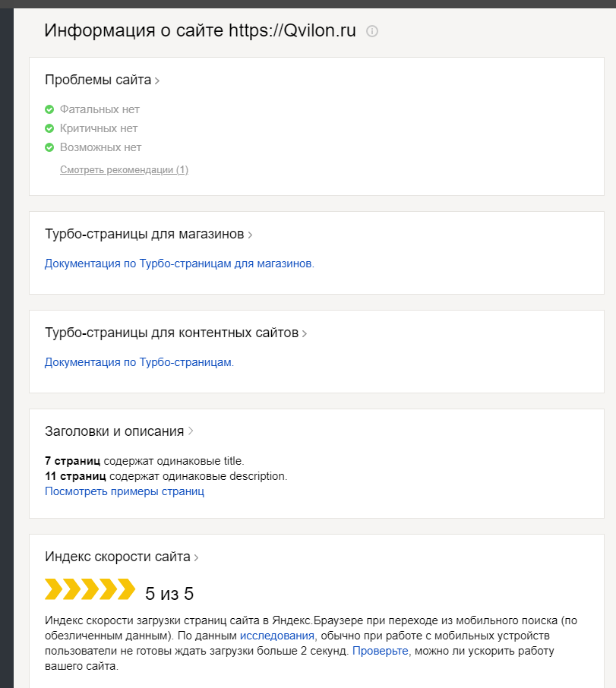
Task: Click Посмотреть примеры страниц link
Action: click(x=125, y=491)
